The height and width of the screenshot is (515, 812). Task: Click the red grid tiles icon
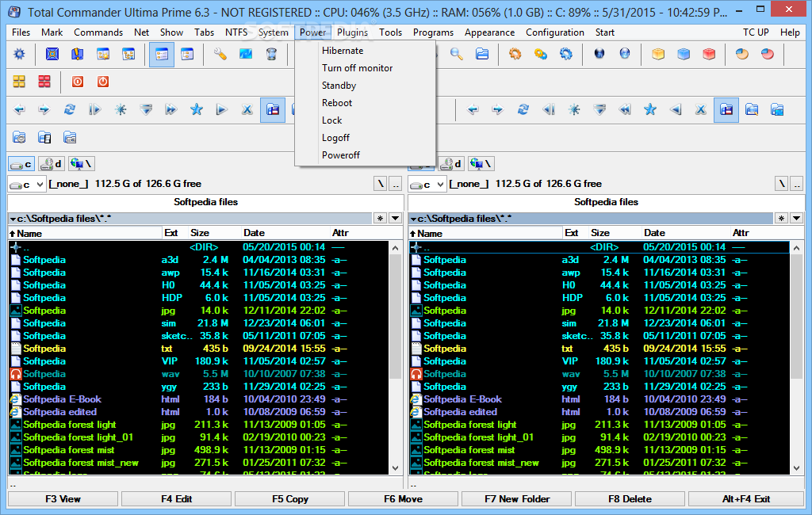click(44, 82)
